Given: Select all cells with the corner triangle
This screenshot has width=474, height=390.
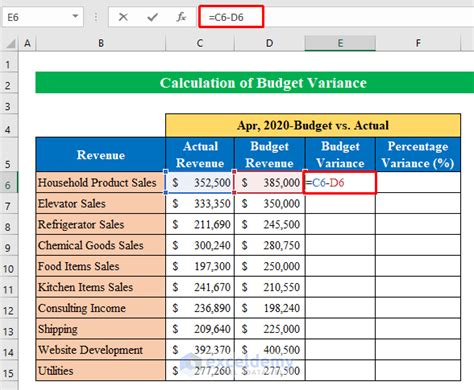Looking at the screenshot, I should click(11, 43).
